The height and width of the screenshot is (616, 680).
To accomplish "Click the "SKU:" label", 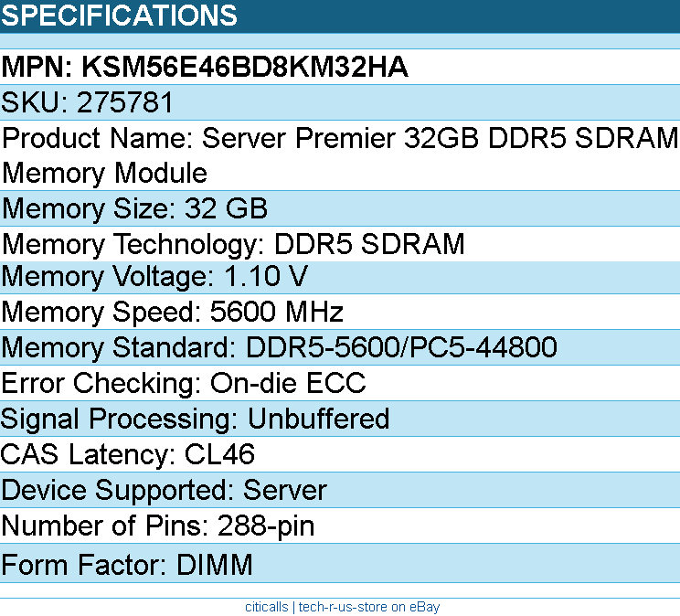I will coord(36,101).
